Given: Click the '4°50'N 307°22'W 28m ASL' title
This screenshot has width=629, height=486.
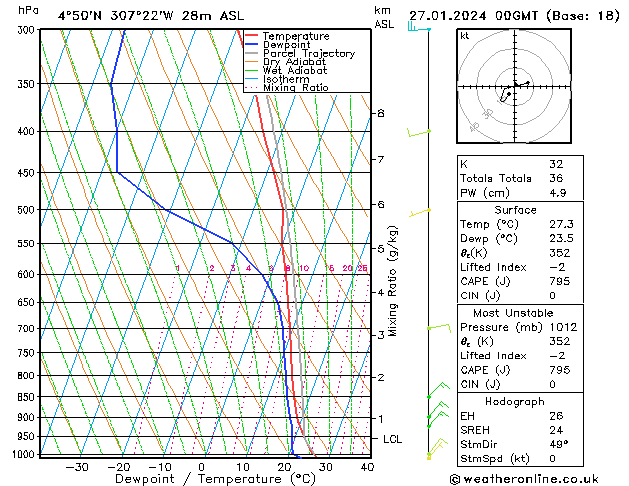Looking at the screenshot, I should tap(151, 16).
